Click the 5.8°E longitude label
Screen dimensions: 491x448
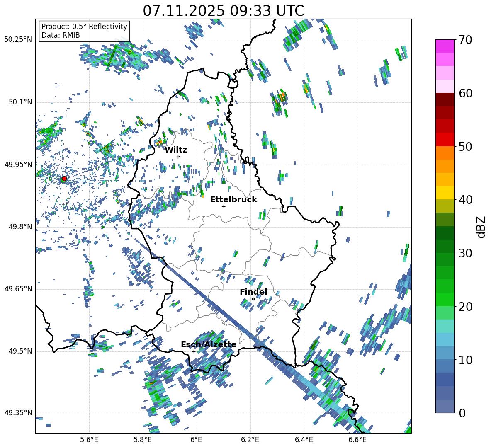pos(143,440)
